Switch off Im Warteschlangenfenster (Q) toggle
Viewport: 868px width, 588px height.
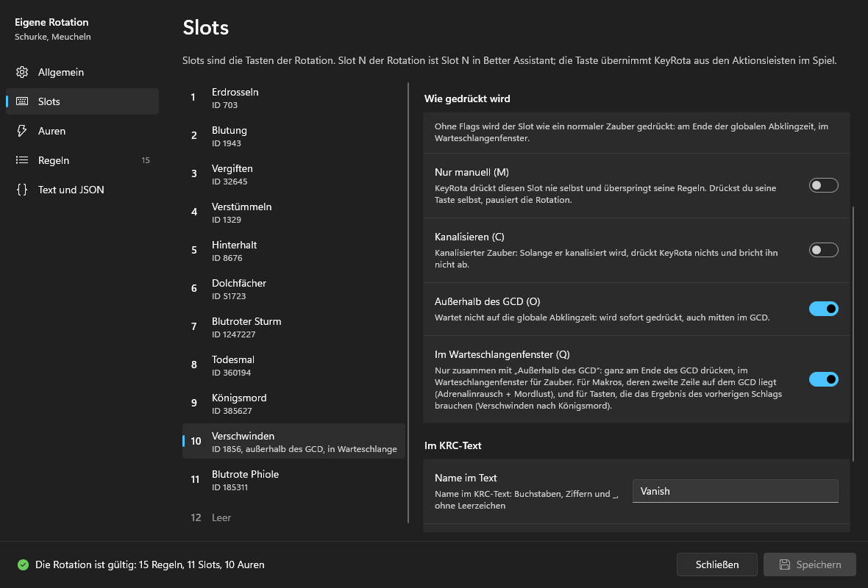pyautogui.click(x=823, y=379)
